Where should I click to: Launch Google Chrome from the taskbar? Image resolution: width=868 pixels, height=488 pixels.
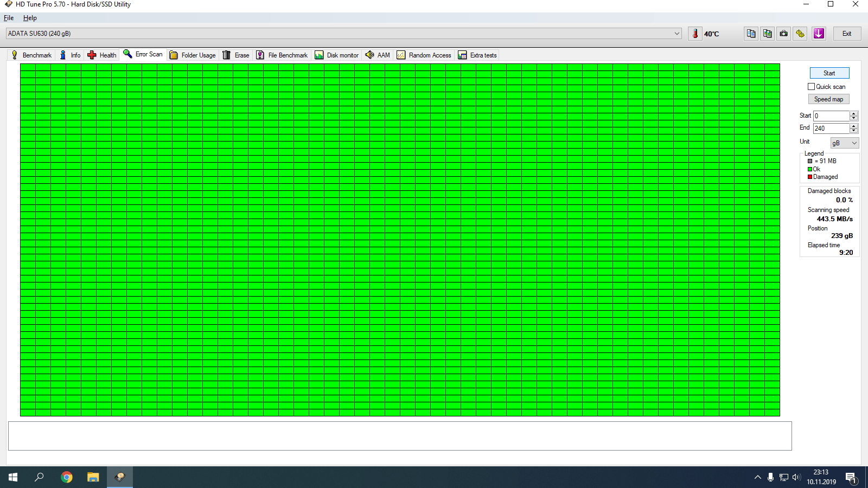pyautogui.click(x=67, y=477)
